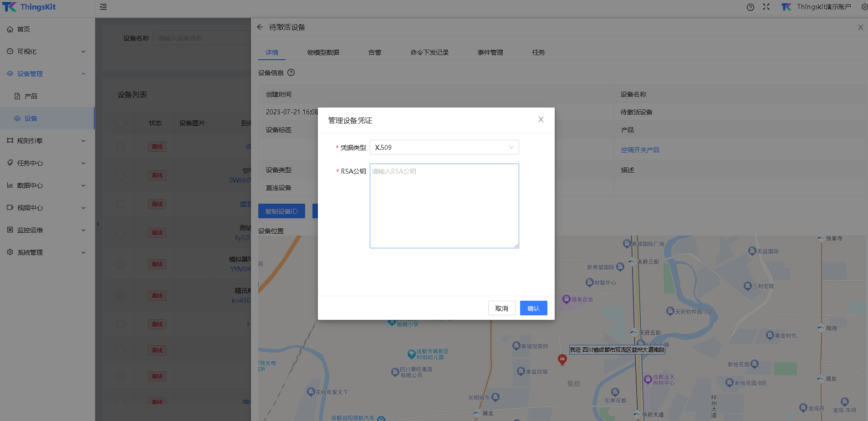
Task: Click into the RSA公钥 text area
Action: tap(444, 206)
